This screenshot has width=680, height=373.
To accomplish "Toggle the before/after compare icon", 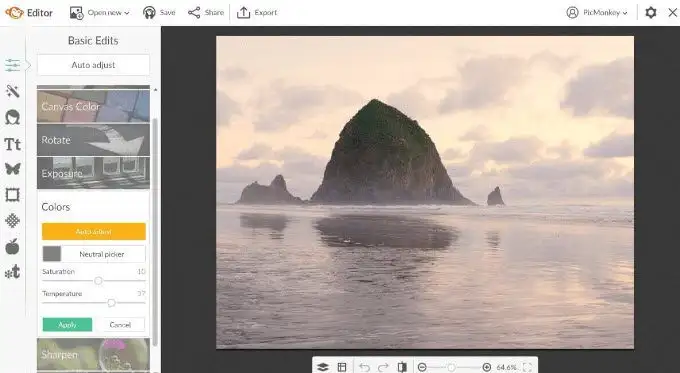I will click(x=402, y=367).
